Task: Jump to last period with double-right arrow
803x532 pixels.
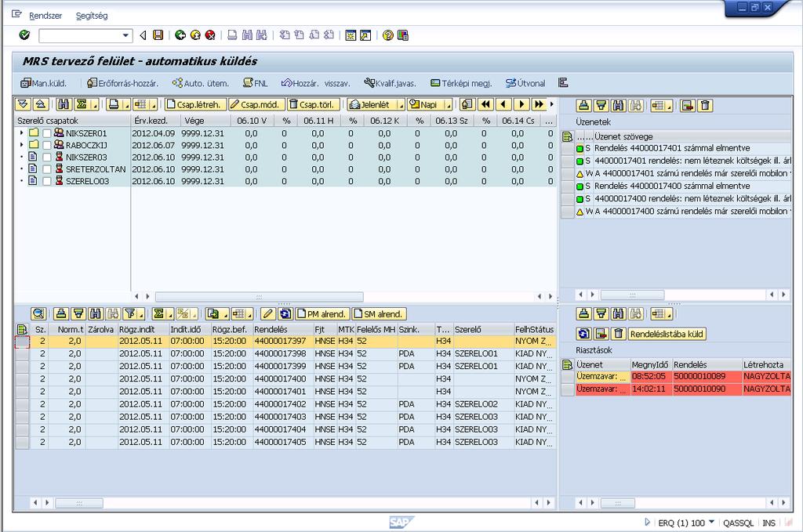Action: (539, 105)
